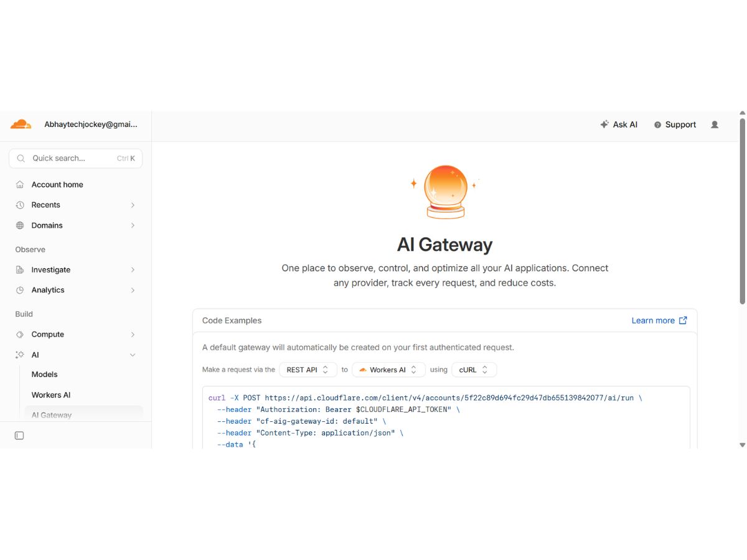Viewport: 747px width, 560px height.
Task: Click the Build section label
Action: 24,314
